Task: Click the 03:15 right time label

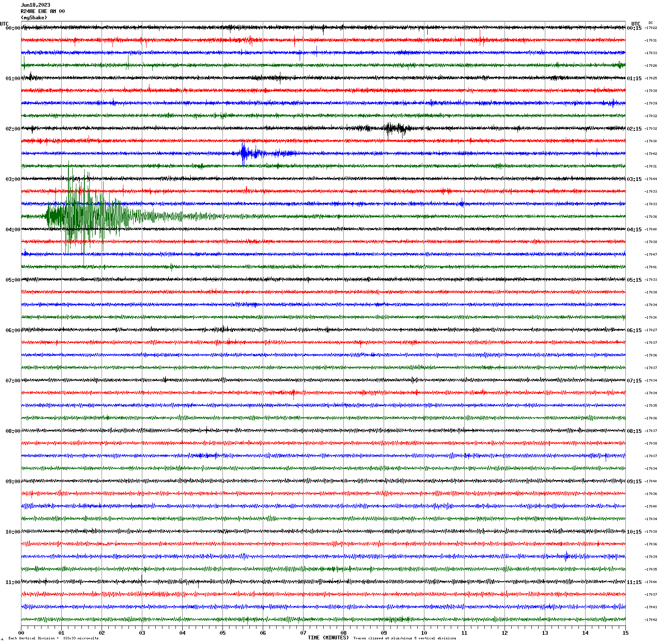Action: click(634, 179)
